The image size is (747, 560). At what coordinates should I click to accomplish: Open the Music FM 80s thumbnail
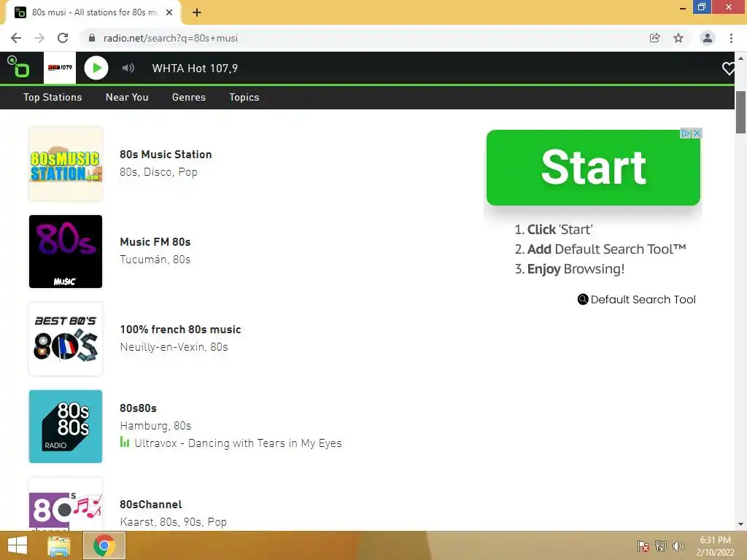pyautogui.click(x=66, y=252)
